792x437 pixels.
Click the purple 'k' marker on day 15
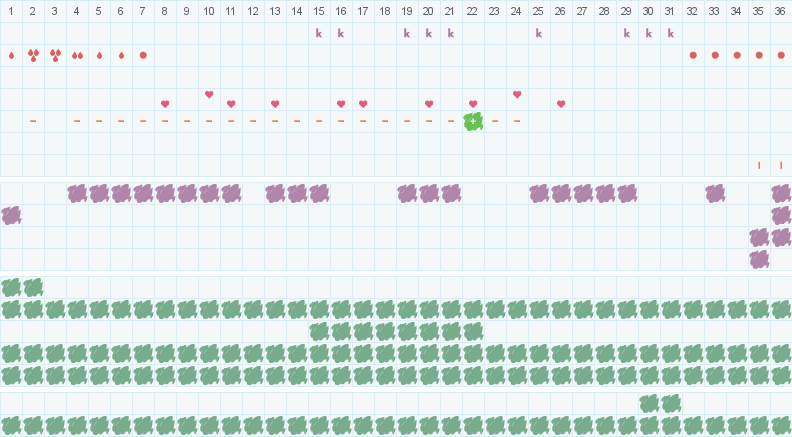pos(319,33)
